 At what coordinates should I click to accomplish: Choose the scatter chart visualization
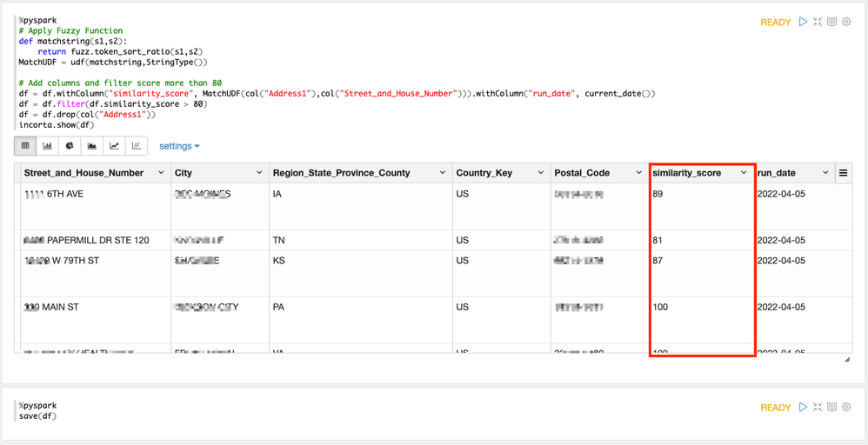137,146
